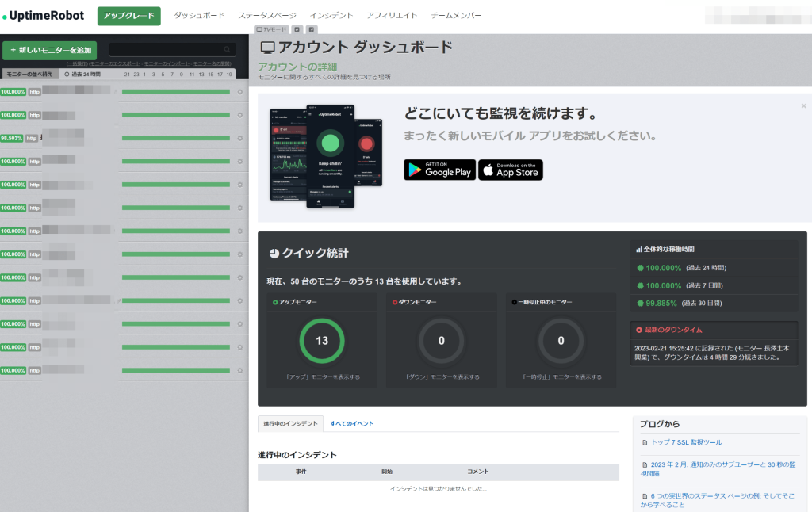Image resolution: width=812 pixels, height=512 pixels.
Task: Switch to the すべてのイベント tab
Action: coord(351,423)
